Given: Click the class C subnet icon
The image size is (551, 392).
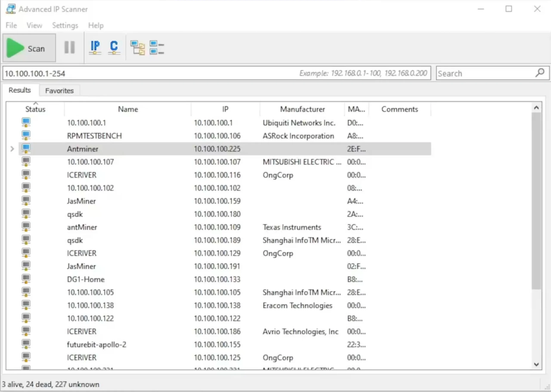Looking at the screenshot, I should (x=114, y=47).
